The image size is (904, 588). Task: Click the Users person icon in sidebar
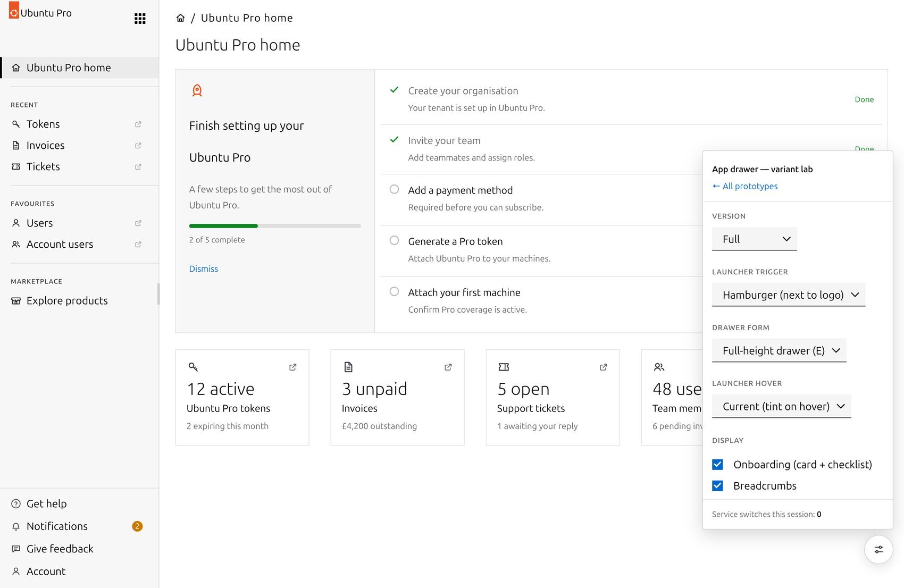pos(16,223)
